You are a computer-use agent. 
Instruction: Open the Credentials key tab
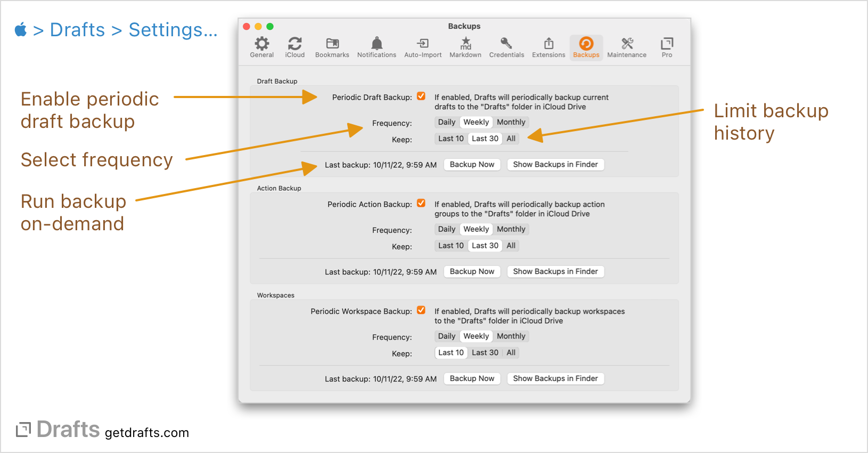click(x=506, y=47)
